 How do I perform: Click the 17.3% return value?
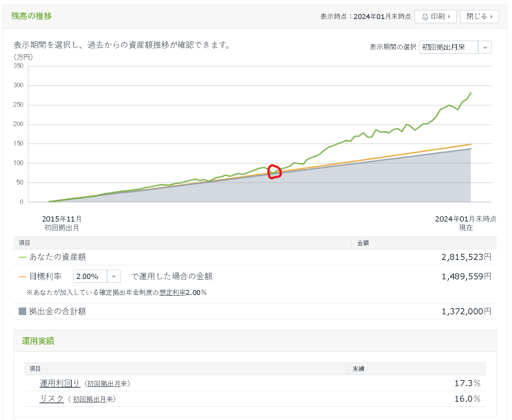(468, 383)
